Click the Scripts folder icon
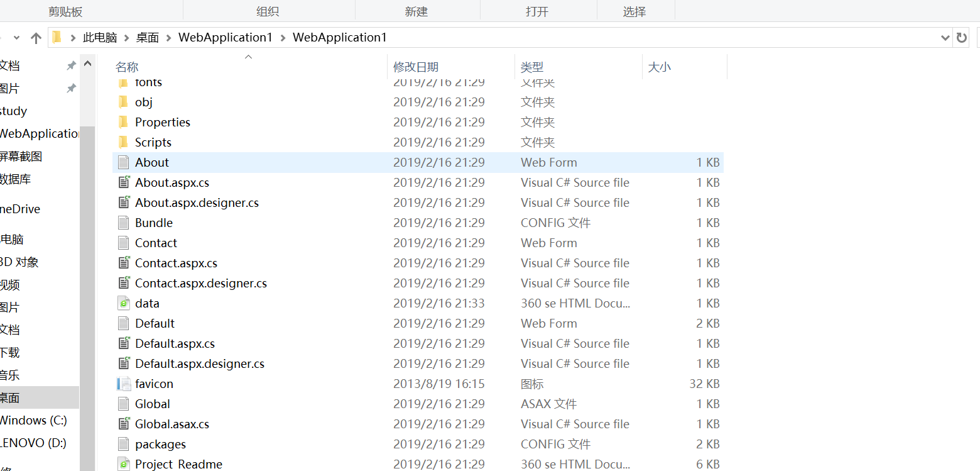Viewport: 980px width, 471px height. [x=123, y=142]
